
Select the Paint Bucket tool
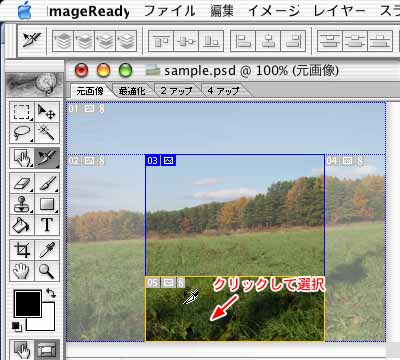pos(22,225)
